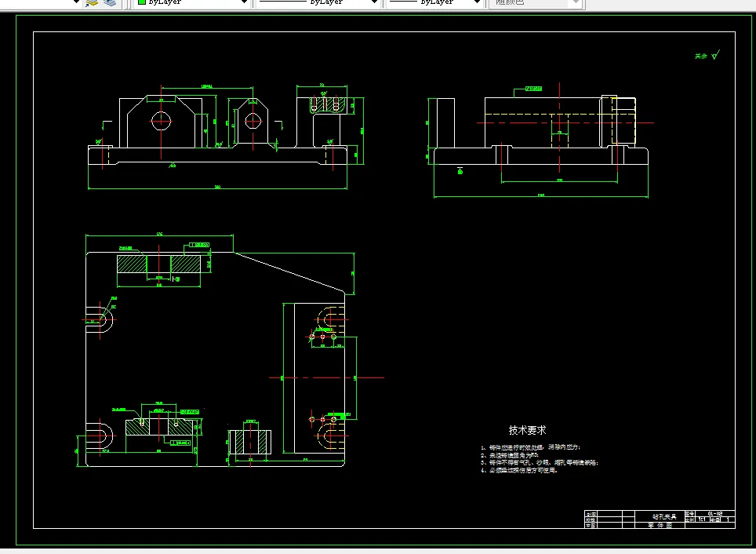
Task: Select technical requirement line 4 text
Action: coord(519,470)
